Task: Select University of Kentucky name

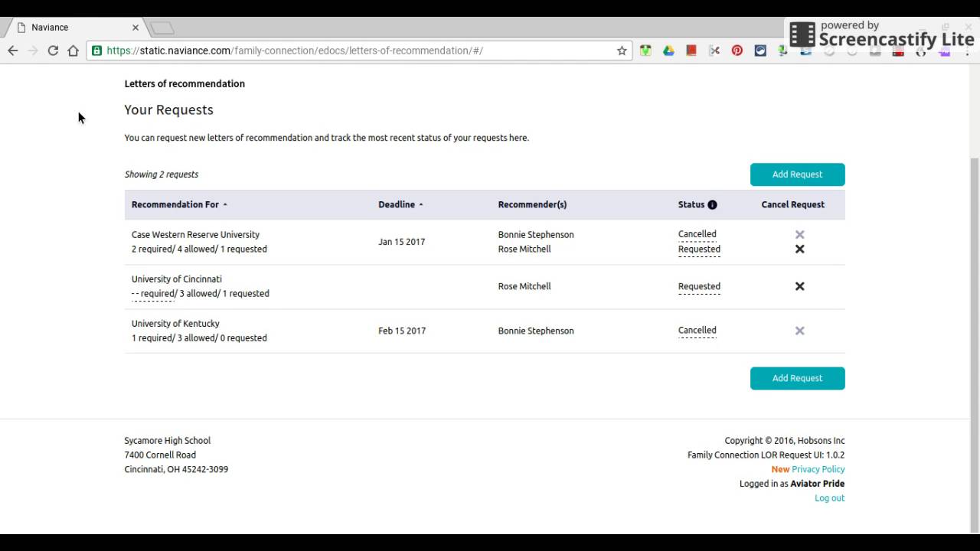Action: (x=175, y=324)
